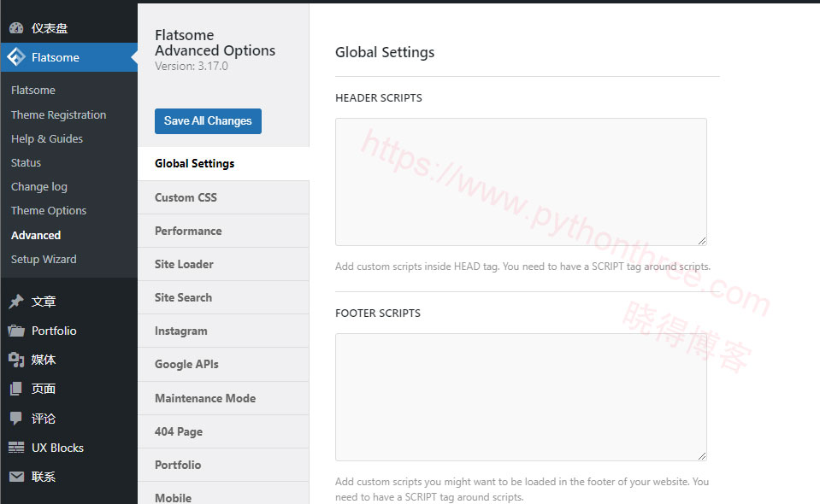The height and width of the screenshot is (504, 820).
Task: Click the Footer Scripts textarea resize handle
Action: coord(702,456)
